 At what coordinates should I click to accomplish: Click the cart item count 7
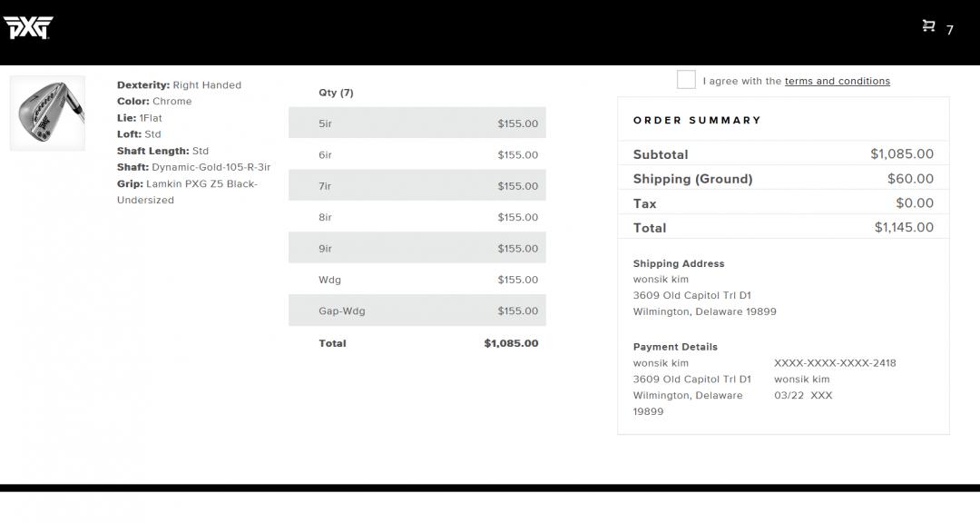950,30
